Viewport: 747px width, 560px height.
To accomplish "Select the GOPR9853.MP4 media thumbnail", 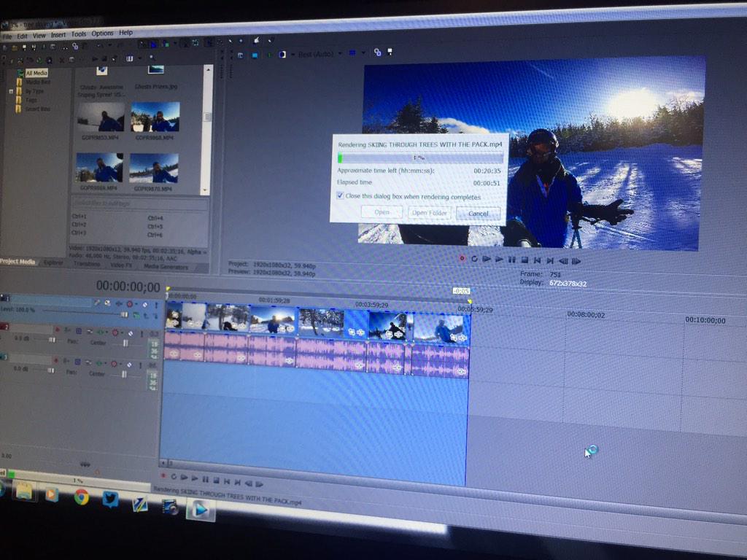I will click(x=101, y=117).
